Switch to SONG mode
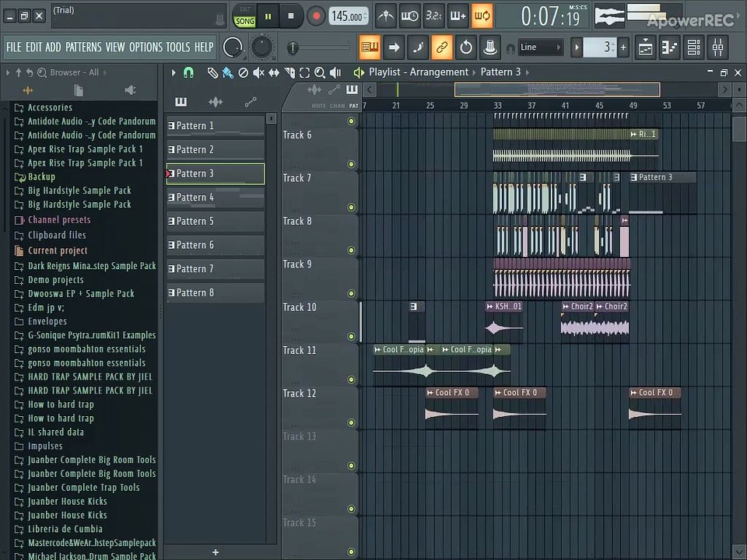 244,22
